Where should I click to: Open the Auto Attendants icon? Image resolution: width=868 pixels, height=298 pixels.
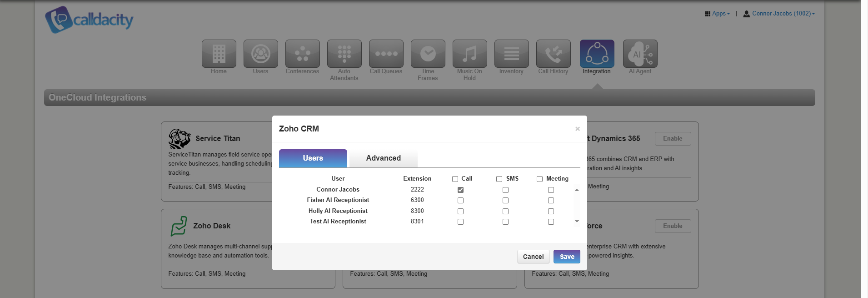[x=344, y=54]
